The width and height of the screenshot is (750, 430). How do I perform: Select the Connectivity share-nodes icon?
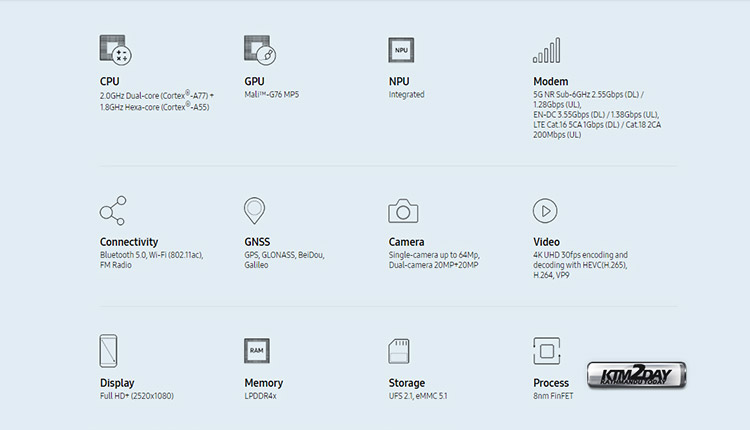pos(113,210)
